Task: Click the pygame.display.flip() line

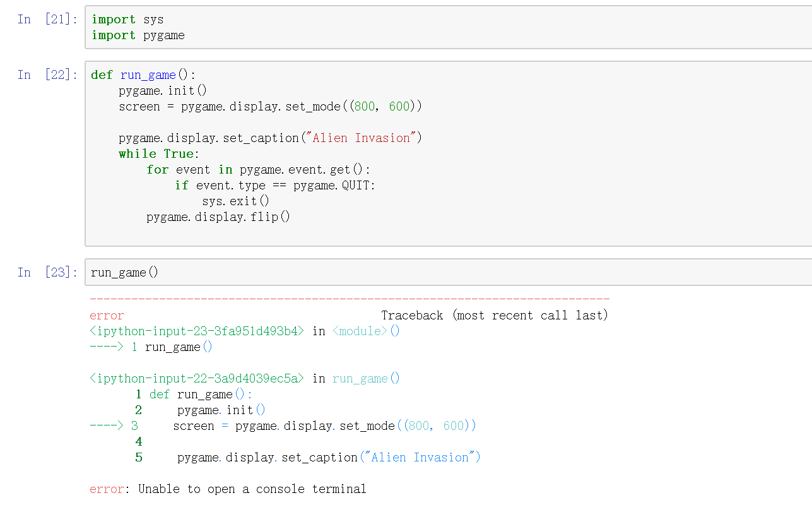Action: tap(218, 217)
